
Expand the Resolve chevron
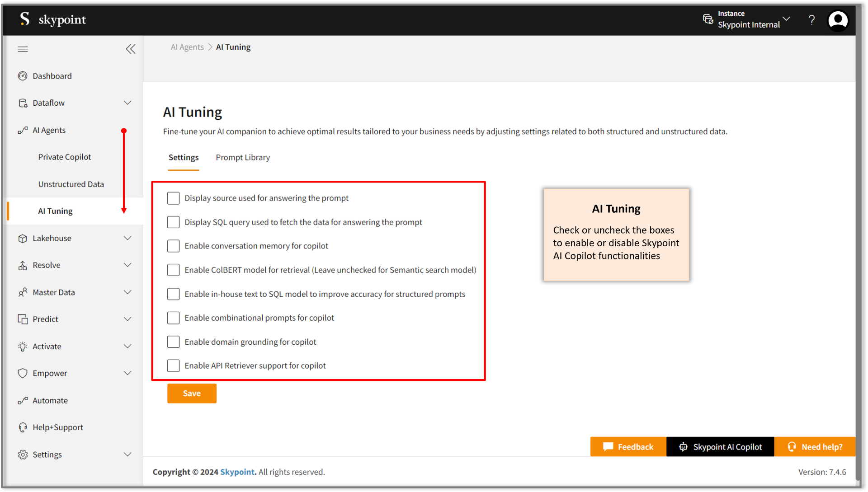point(127,265)
